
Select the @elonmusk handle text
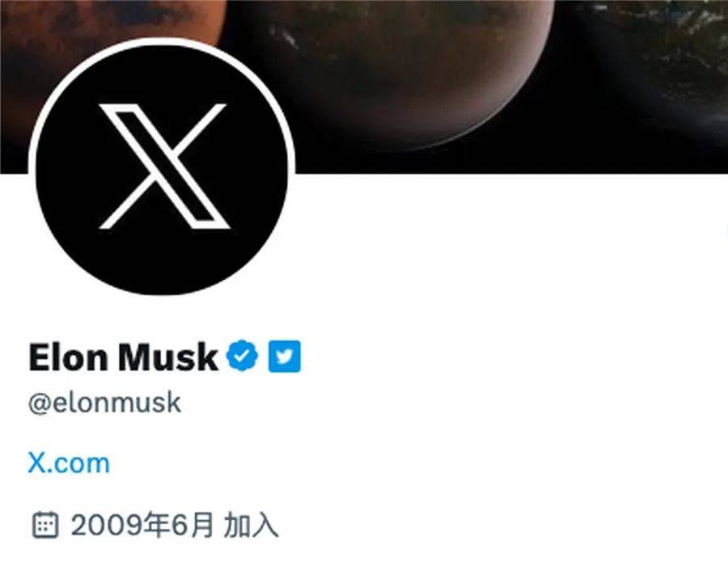pyautogui.click(x=104, y=403)
